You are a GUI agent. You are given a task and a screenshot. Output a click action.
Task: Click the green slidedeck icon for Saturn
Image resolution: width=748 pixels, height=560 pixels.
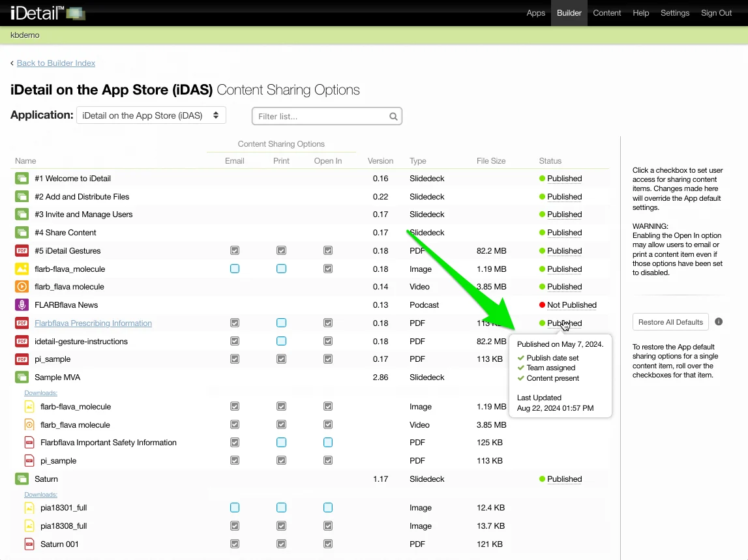(x=22, y=479)
